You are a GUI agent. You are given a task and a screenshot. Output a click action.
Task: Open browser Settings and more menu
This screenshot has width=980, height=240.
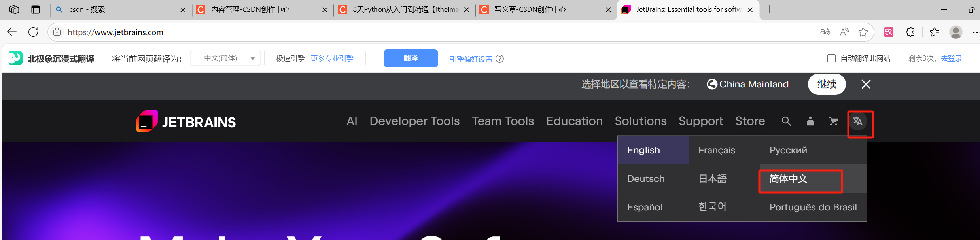[x=976, y=32]
